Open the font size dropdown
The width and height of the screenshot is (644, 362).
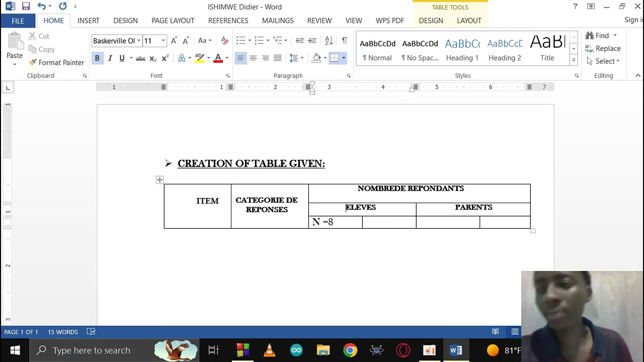(163, 41)
